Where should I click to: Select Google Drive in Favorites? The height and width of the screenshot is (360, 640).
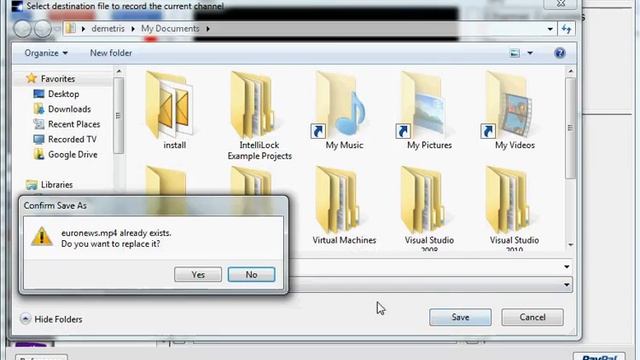point(73,154)
